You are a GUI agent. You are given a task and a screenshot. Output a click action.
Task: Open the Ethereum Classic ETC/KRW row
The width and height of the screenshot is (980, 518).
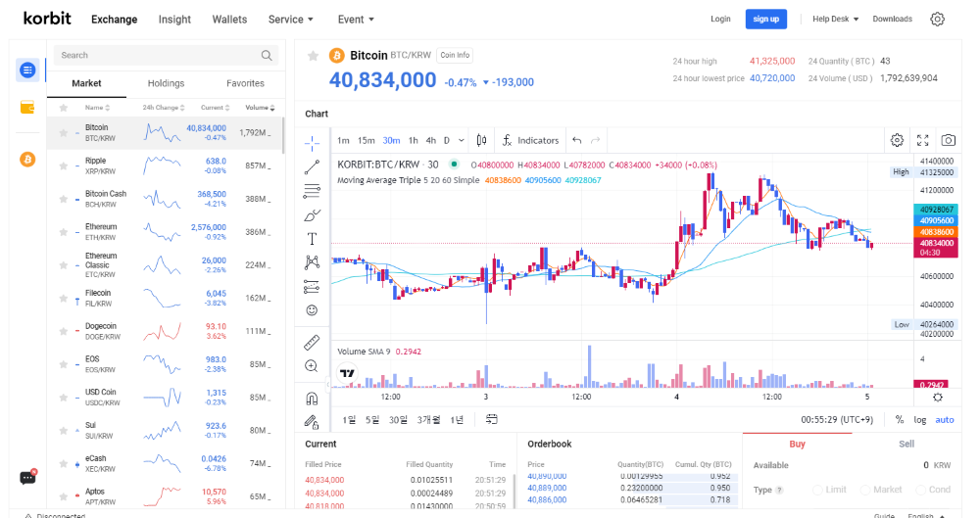tap(166, 265)
